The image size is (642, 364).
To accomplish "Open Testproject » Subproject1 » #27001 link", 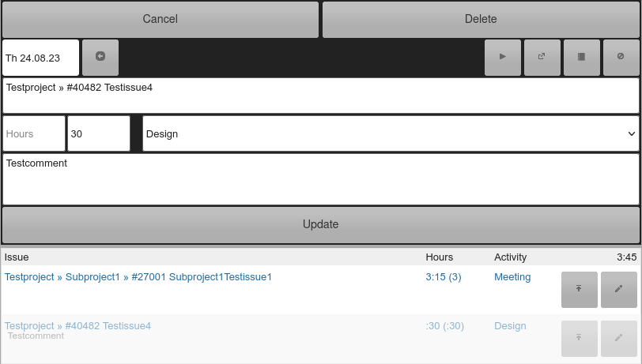I will click(x=138, y=277).
